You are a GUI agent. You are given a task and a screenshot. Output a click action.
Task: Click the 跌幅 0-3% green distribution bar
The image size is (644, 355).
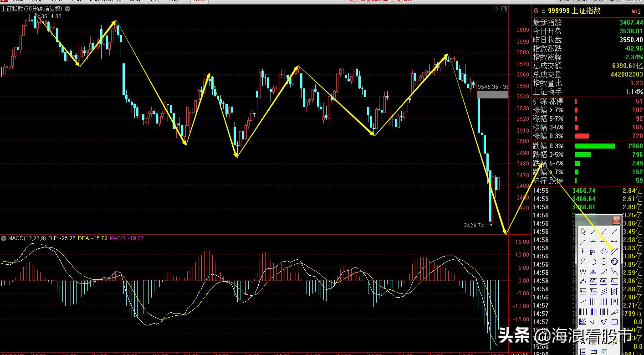[594, 146]
